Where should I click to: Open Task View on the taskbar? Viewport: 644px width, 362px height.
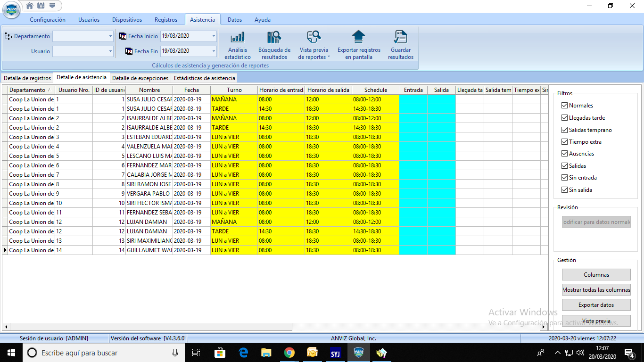pyautogui.click(x=197, y=353)
